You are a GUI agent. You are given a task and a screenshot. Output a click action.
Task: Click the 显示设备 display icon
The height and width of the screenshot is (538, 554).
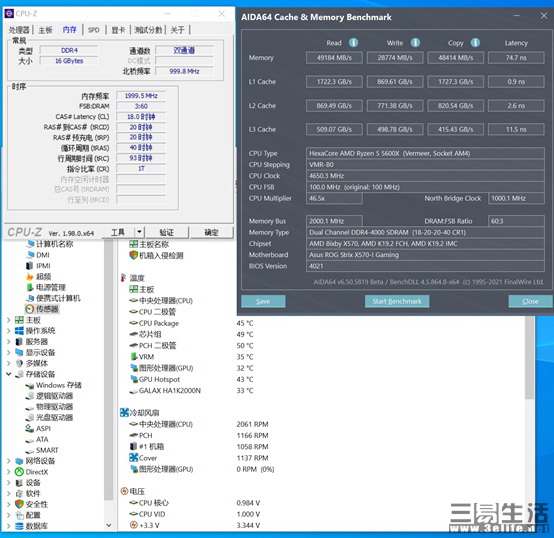19,352
